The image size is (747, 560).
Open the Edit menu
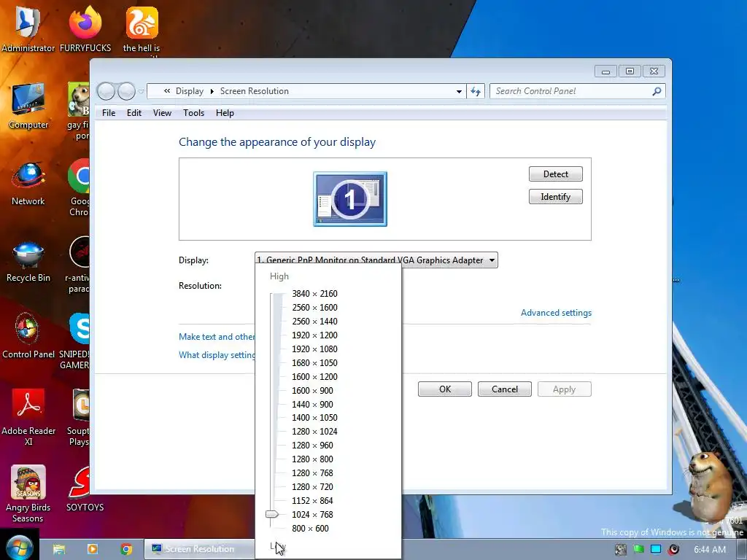(134, 113)
